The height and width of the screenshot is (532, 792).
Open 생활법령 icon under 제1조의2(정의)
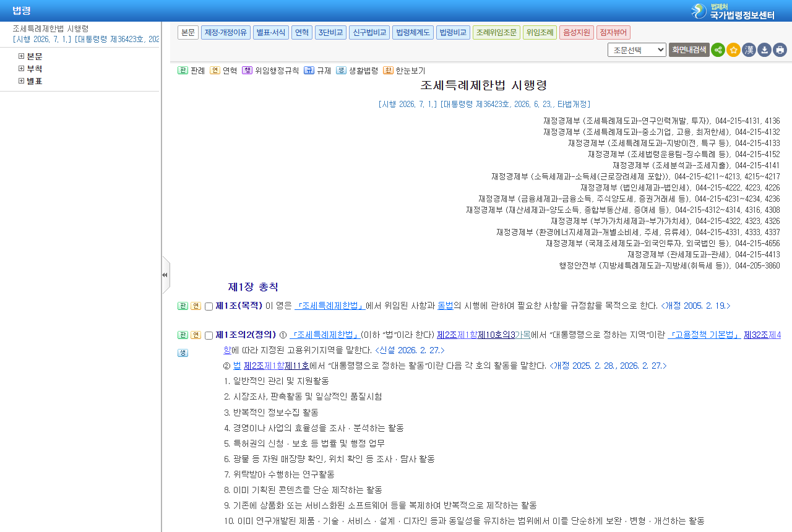point(183,353)
